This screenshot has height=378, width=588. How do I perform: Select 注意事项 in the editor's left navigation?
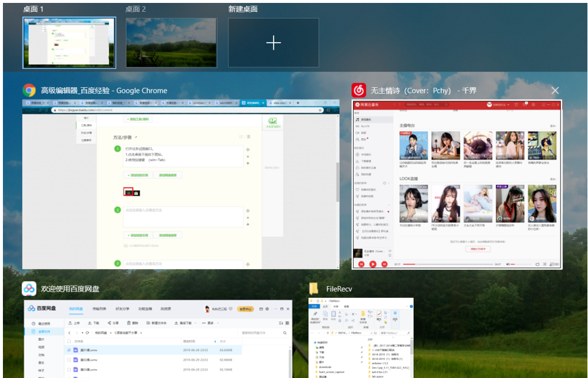point(87,140)
